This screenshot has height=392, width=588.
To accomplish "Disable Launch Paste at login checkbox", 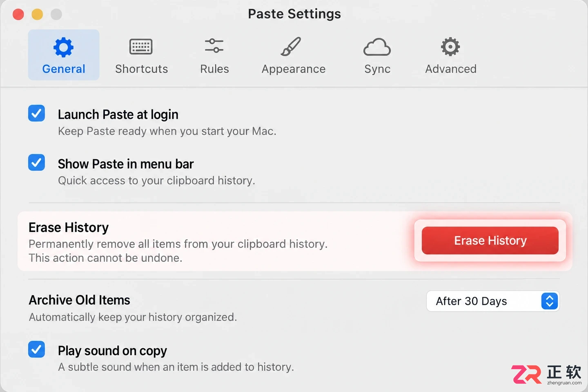I will point(36,113).
